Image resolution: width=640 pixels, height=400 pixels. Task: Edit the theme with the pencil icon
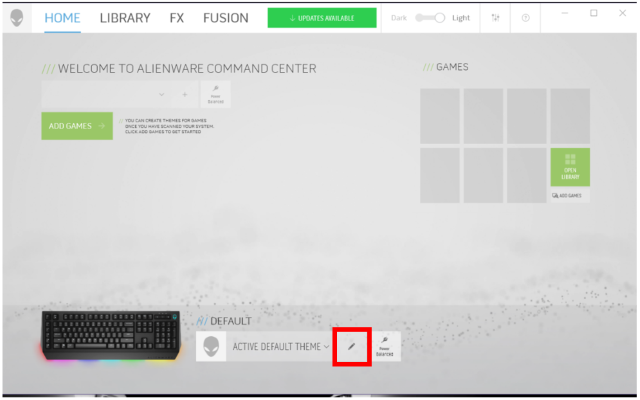click(x=351, y=347)
